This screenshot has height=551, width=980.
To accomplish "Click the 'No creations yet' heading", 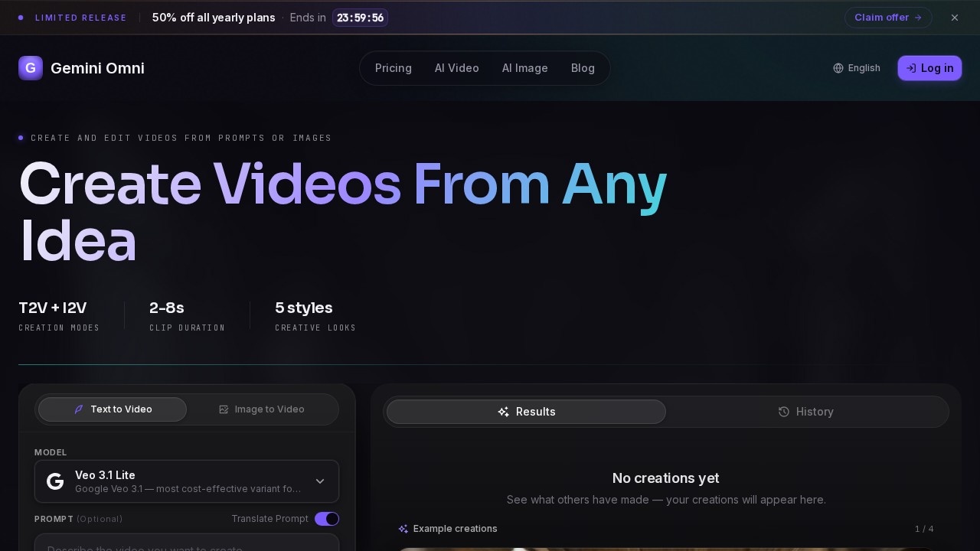I will click(666, 478).
